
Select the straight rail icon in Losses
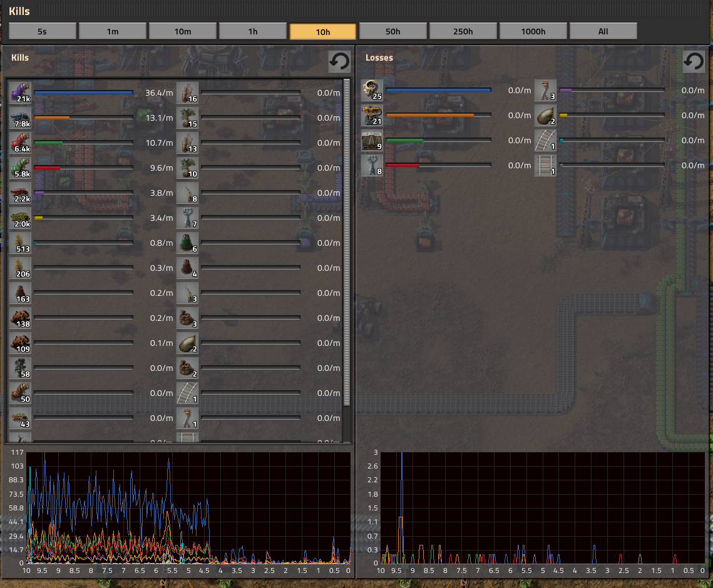point(545,166)
